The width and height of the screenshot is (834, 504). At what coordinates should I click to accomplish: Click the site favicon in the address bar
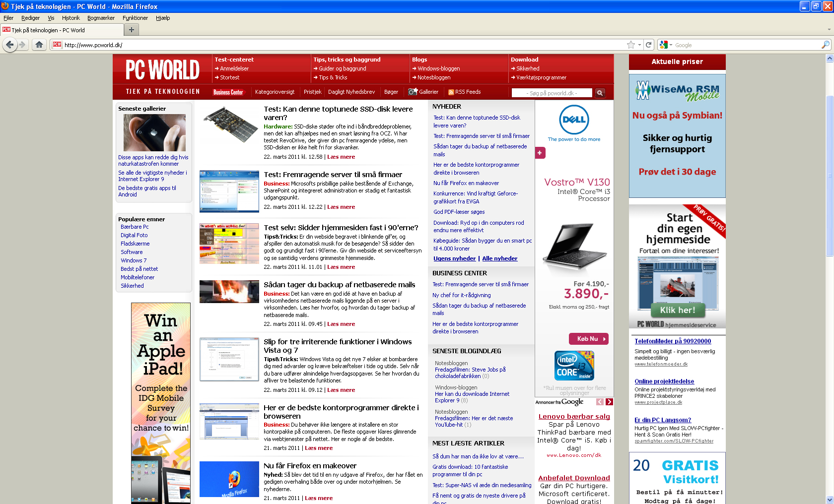(x=57, y=45)
